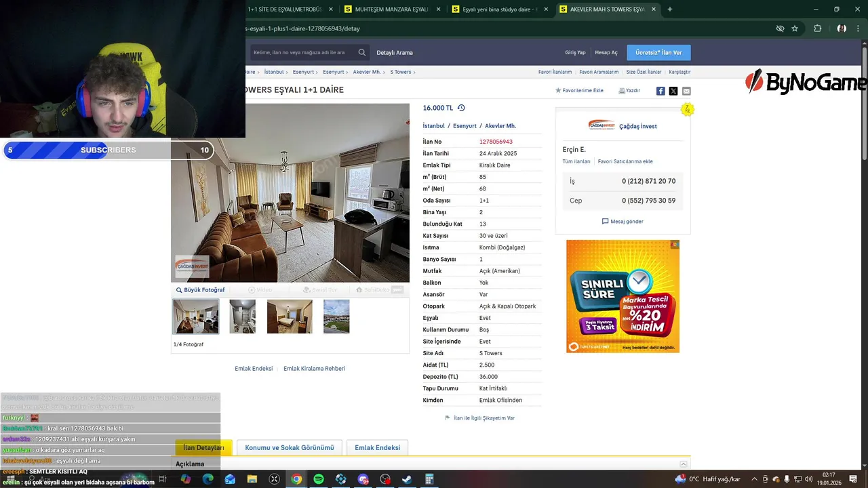Screen dimensions: 868x488
Task: Click the star icon beside Favorilerime Ekle
Action: pos(558,90)
